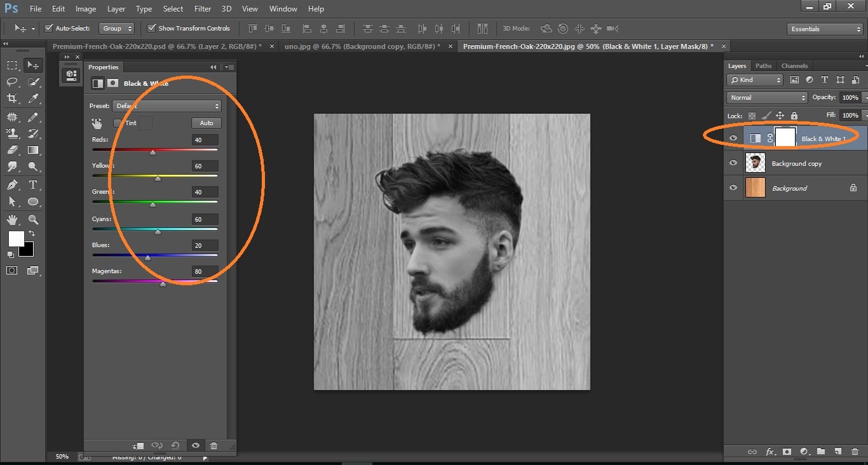Click the Background layer thumbnail

click(x=756, y=187)
